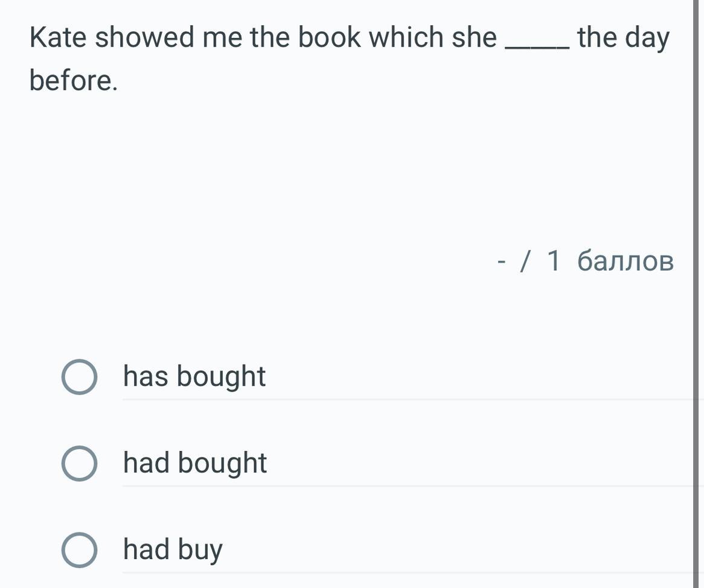The width and height of the screenshot is (704, 588).
Task: Choose the "had bought" radio circle
Action: pos(79,464)
